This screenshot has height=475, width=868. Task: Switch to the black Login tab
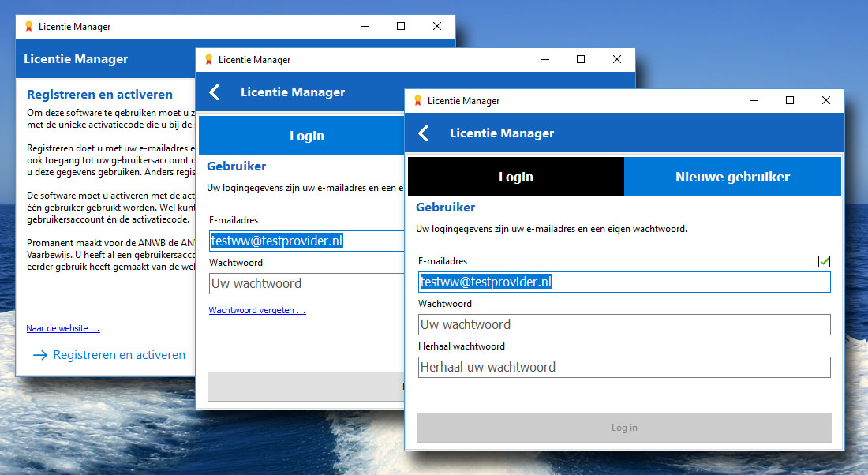(515, 177)
